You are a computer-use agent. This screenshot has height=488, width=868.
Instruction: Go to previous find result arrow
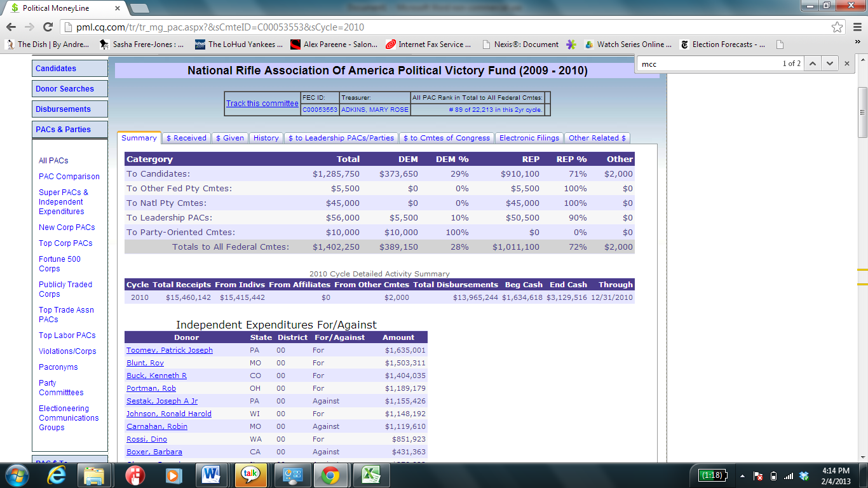pyautogui.click(x=813, y=64)
